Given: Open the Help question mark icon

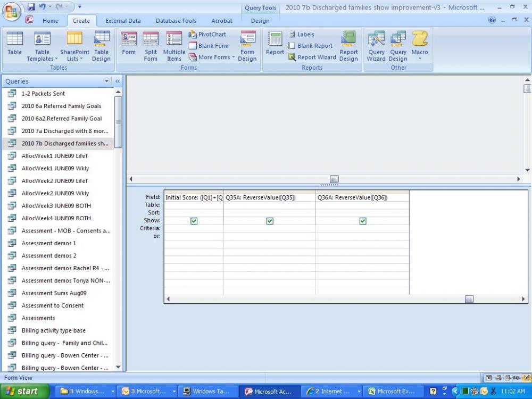Looking at the screenshot, I should coord(492,20).
